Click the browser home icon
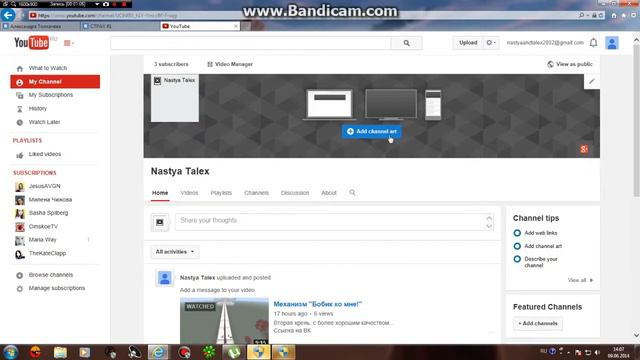This screenshot has height=360, width=640. coord(613,15)
